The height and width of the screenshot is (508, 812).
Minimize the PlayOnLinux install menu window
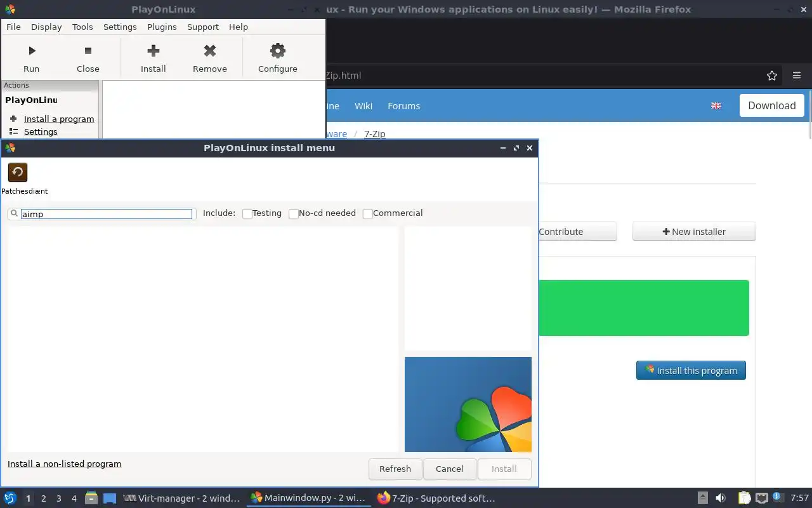[x=503, y=148]
